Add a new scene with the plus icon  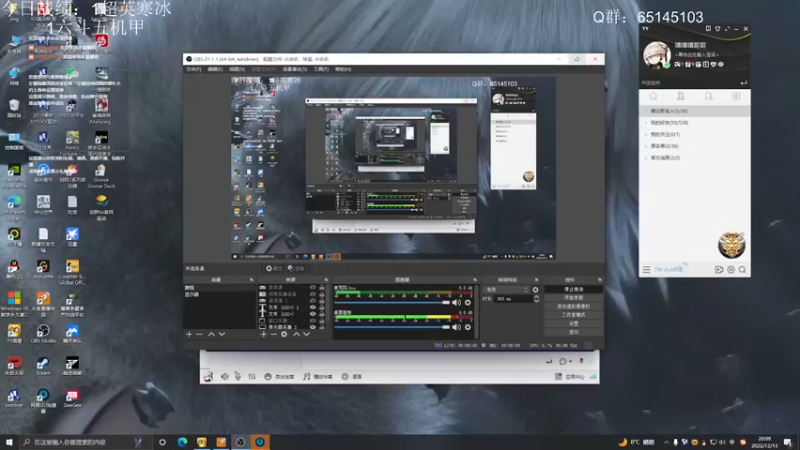tap(189, 334)
